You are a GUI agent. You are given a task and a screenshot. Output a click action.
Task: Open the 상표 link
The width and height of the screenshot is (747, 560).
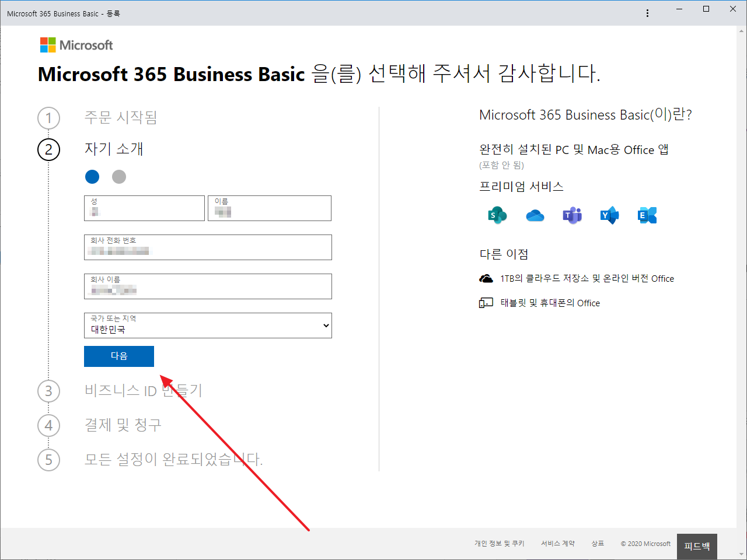[x=598, y=544]
